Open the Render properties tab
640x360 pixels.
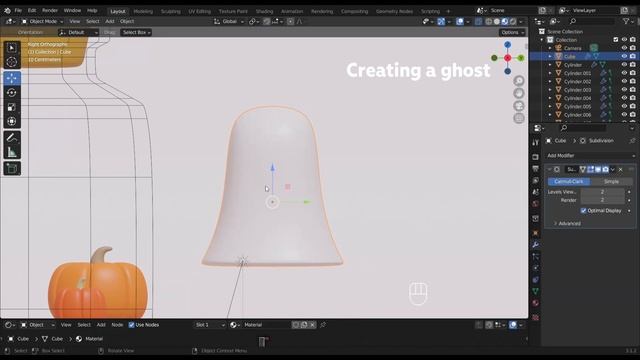[536, 157]
